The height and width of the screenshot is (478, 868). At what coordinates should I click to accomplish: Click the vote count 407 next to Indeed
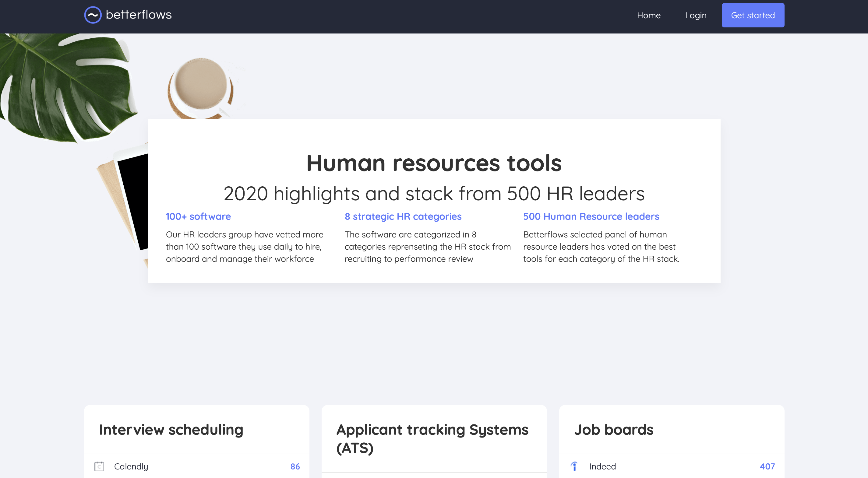[x=767, y=466]
